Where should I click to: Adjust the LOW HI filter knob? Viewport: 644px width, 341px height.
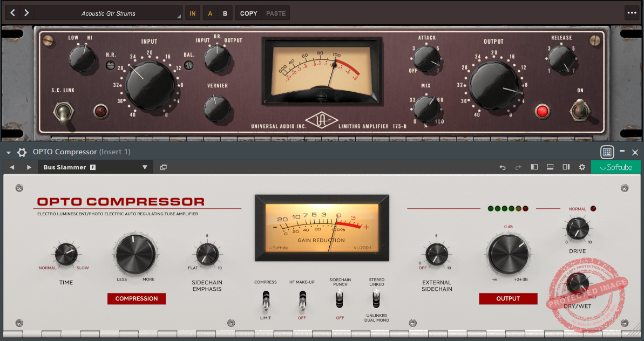click(82, 58)
